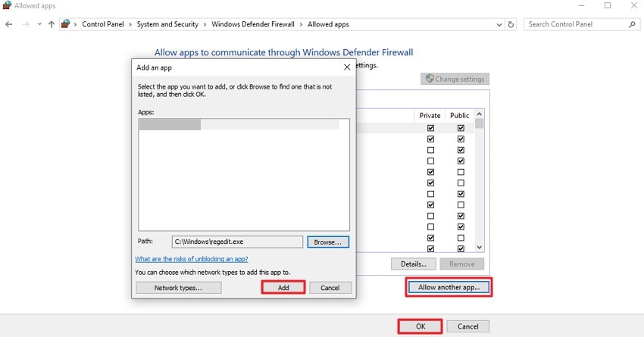Click Add in the Add an app dialog

click(x=283, y=288)
